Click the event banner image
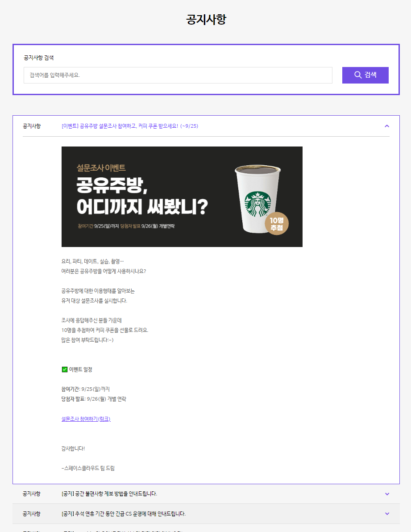The height and width of the screenshot is (532, 411). [x=182, y=197]
